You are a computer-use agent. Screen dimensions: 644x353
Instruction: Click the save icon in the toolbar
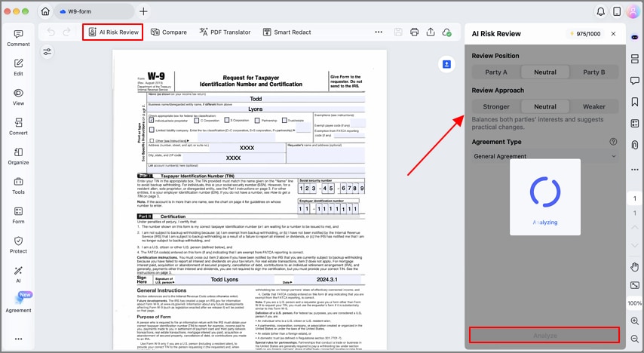click(398, 32)
